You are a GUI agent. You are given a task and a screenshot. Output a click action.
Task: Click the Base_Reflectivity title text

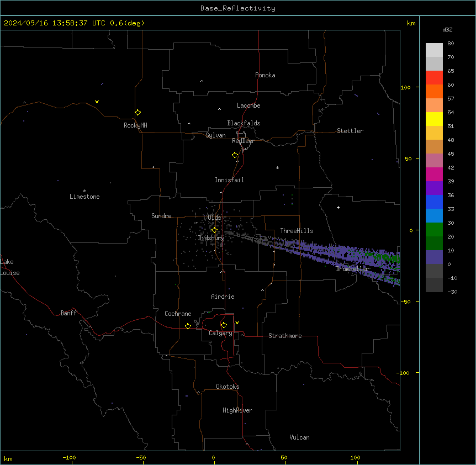pos(238,8)
